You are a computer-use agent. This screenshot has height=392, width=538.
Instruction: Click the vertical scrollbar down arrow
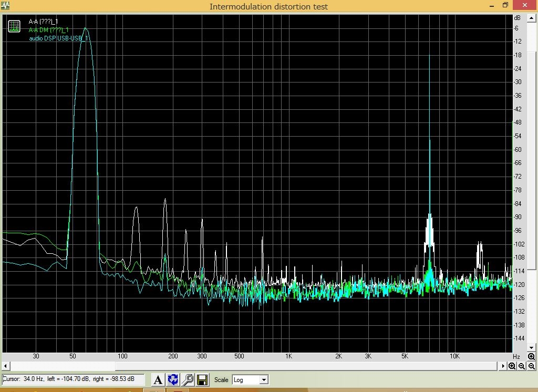point(532,347)
